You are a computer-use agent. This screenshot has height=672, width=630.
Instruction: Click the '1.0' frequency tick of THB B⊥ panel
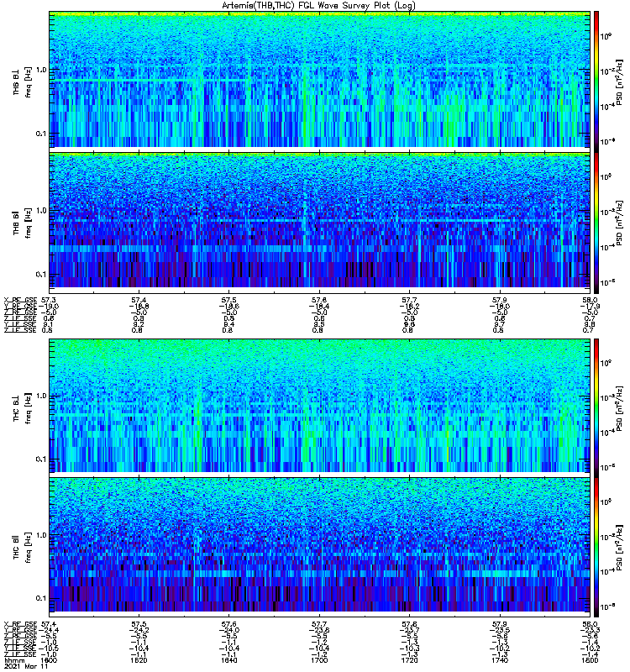[40, 70]
